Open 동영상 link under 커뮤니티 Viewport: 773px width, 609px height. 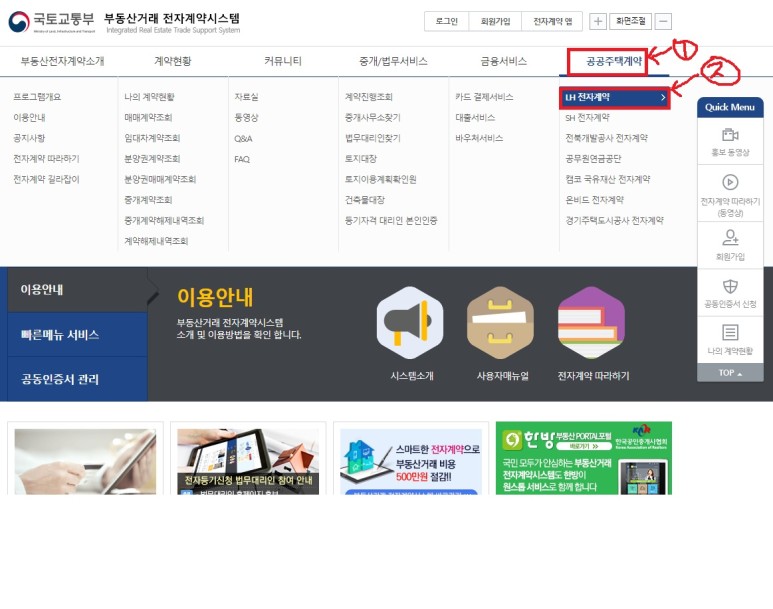pos(246,118)
